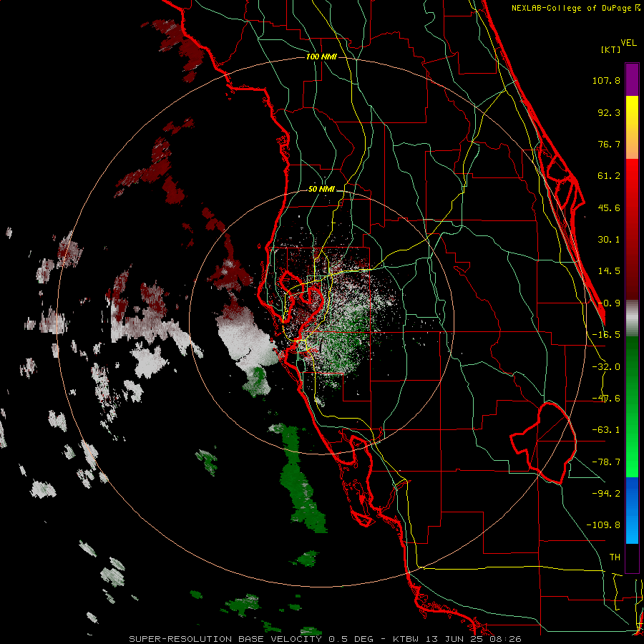Select the 45.6 velocity scale value
The width and height of the screenshot is (644, 644).
609,208
